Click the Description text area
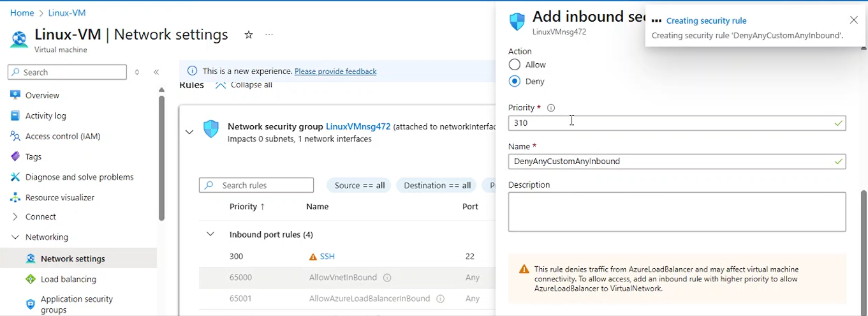868x316 pixels. (x=677, y=212)
